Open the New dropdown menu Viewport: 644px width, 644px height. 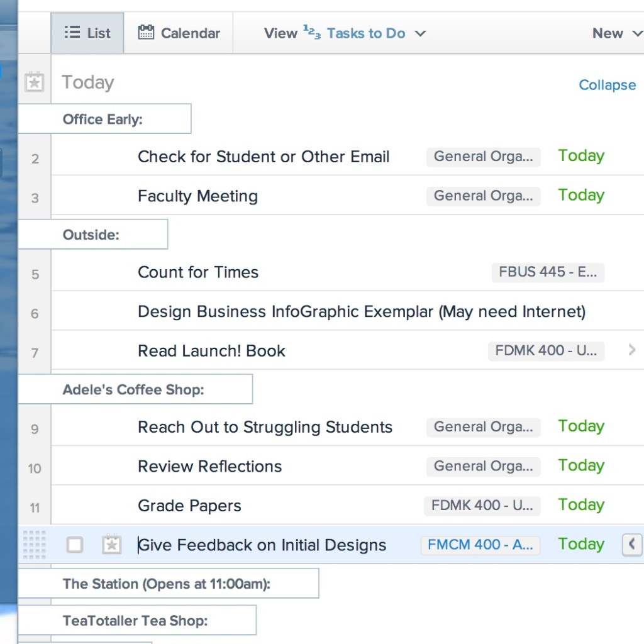click(616, 33)
